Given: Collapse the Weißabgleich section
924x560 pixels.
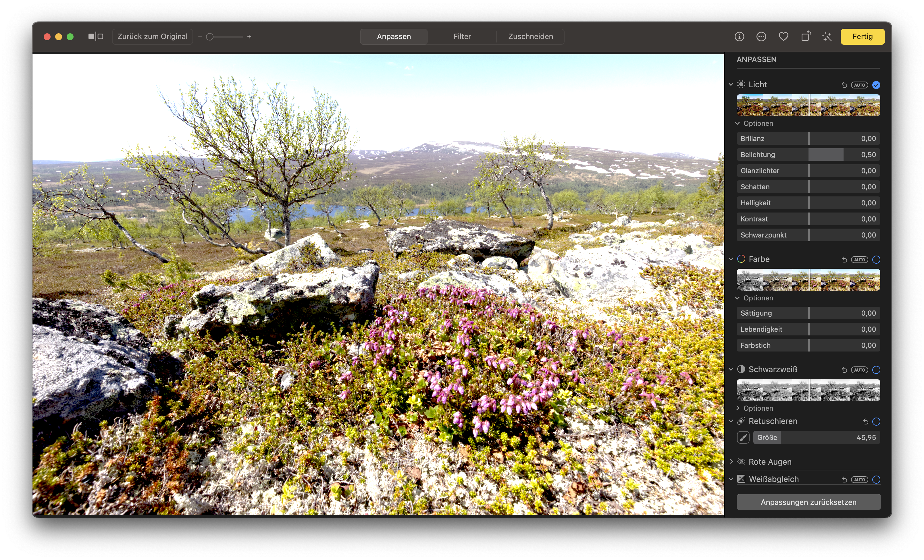Looking at the screenshot, I should pos(731,479).
